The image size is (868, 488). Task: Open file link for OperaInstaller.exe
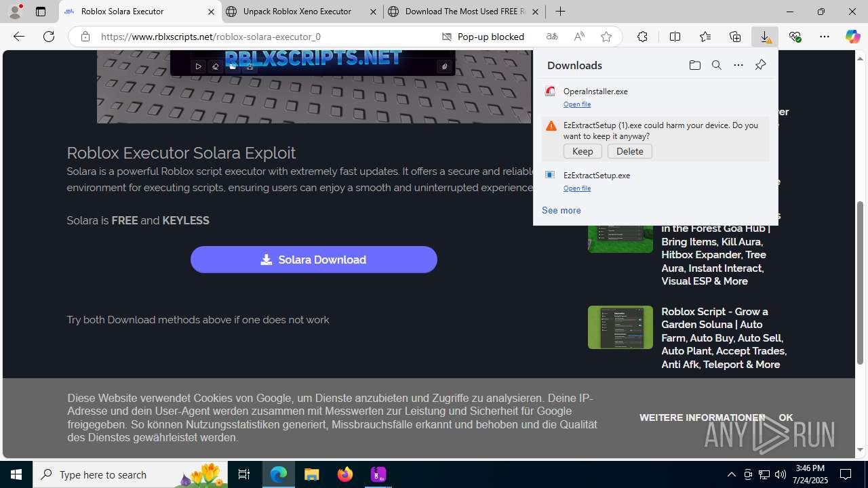[576, 104]
